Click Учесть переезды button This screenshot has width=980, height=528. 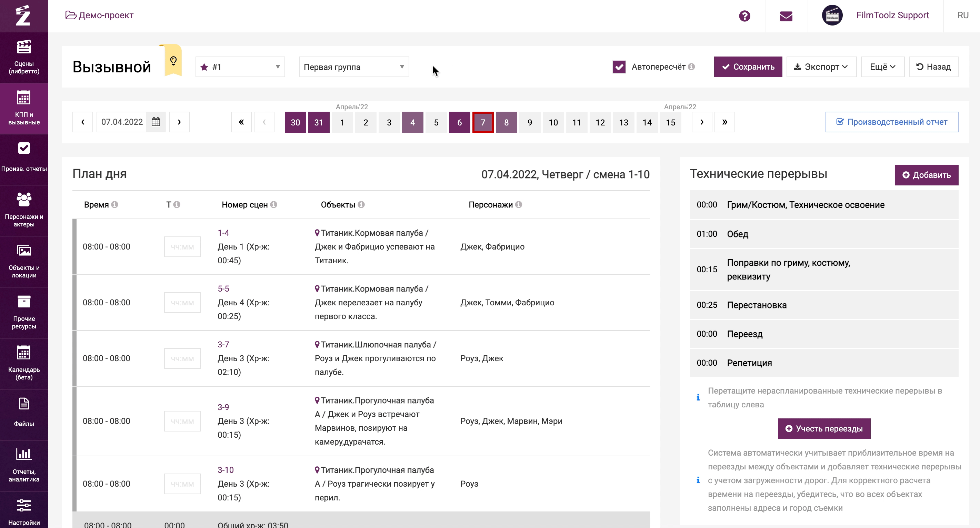point(824,428)
